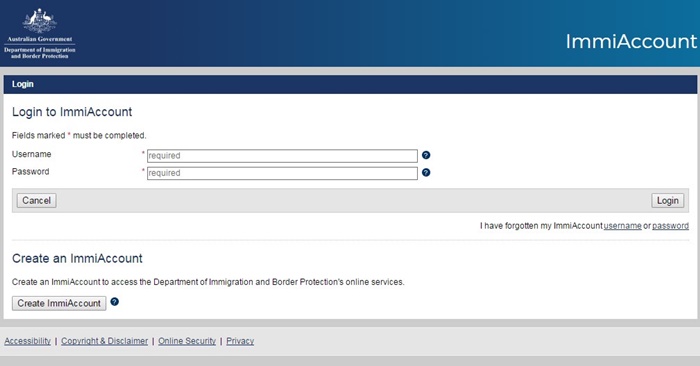Click the Department of Immigration and Border Protection text
700x366 pixels.
[40, 53]
